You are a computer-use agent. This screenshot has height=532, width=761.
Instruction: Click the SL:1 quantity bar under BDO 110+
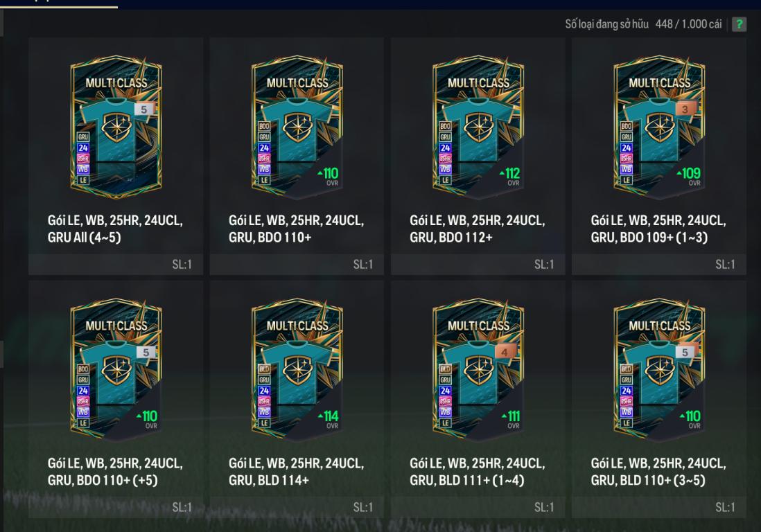coord(297,265)
